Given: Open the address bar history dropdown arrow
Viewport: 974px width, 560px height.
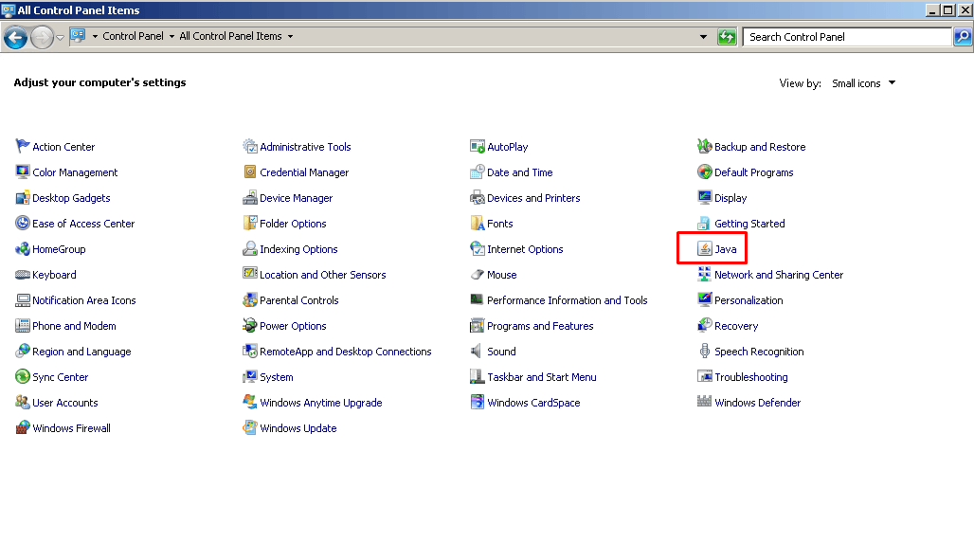Looking at the screenshot, I should click(703, 37).
